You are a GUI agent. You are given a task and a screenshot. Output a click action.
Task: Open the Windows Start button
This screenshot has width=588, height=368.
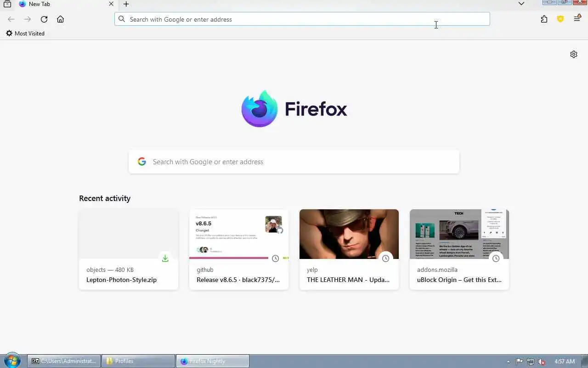click(12, 361)
